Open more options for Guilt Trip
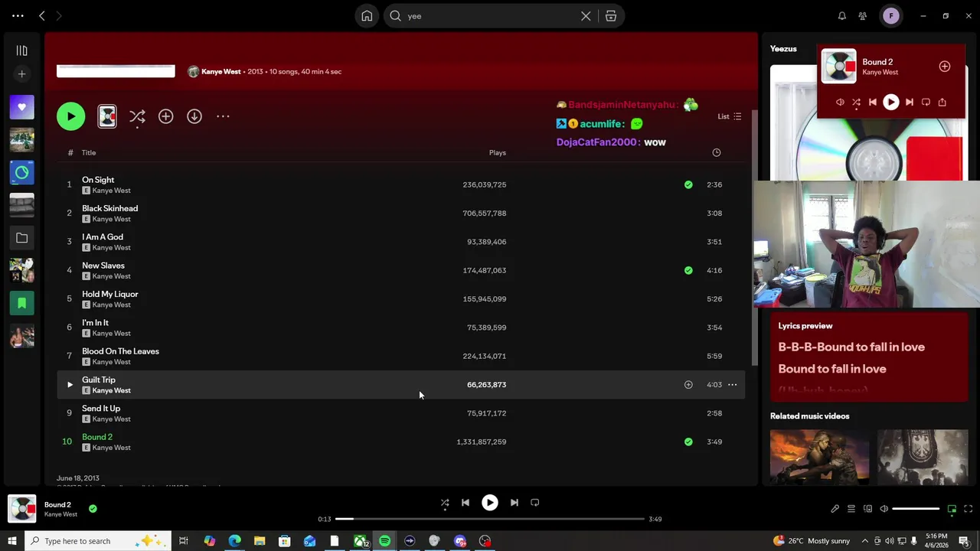The width and height of the screenshot is (980, 551). (x=732, y=385)
